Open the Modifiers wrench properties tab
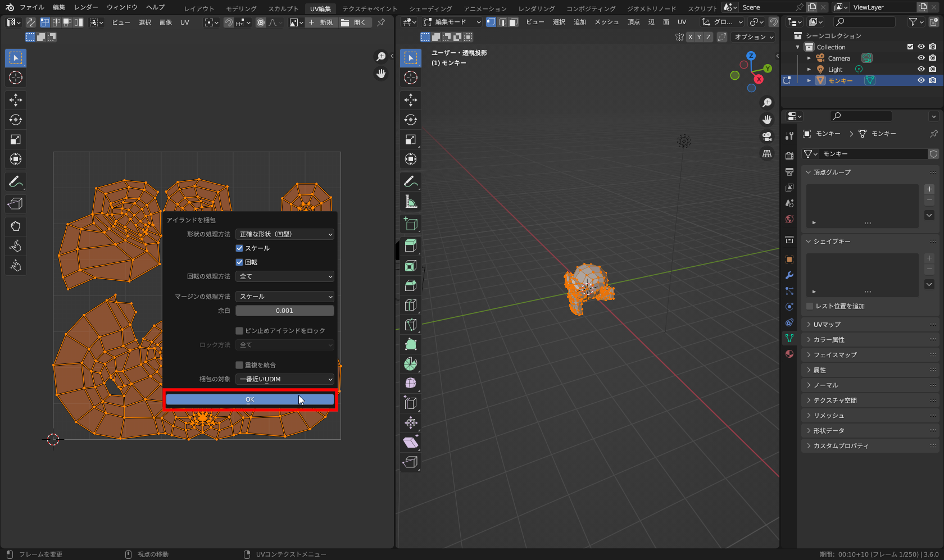 click(789, 275)
